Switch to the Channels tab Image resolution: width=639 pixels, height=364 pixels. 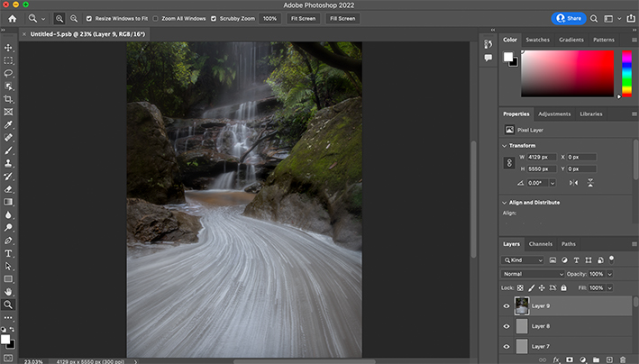pyautogui.click(x=541, y=244)
